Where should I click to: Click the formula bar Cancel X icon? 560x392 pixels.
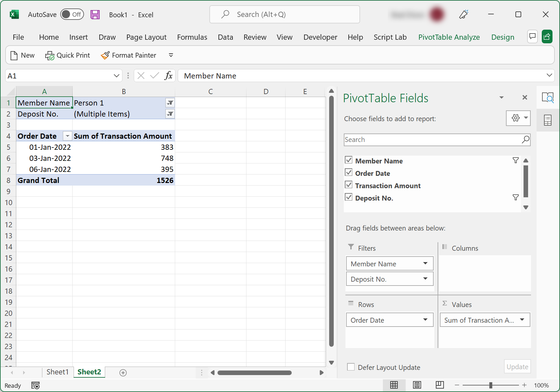(141, 76)
